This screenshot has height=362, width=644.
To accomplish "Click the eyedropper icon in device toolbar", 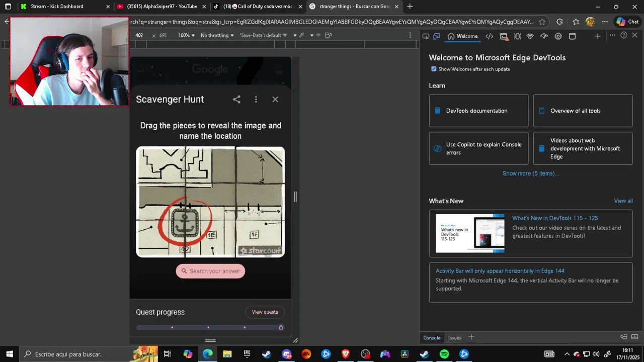I will 301,35.
